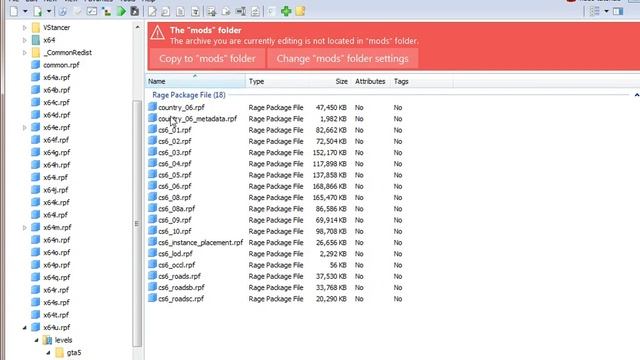Click the archive icon of common.rpf in tree

click(x=36, y=64)
